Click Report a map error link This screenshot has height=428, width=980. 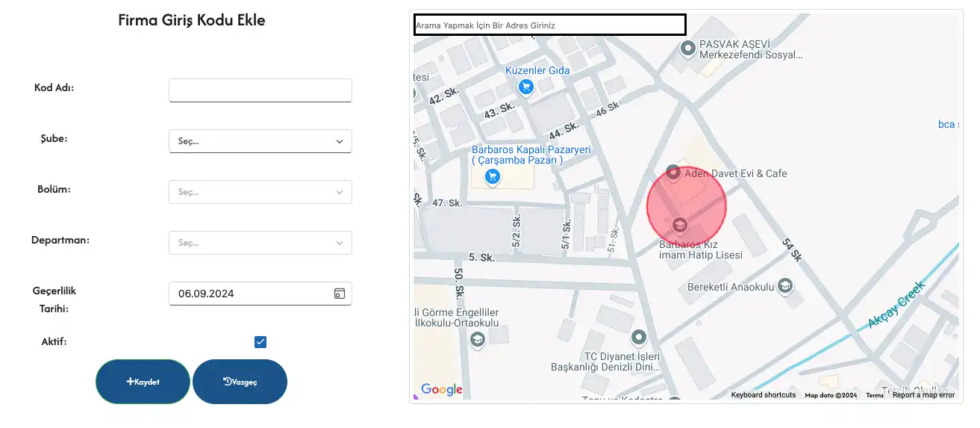pos(923,395)
